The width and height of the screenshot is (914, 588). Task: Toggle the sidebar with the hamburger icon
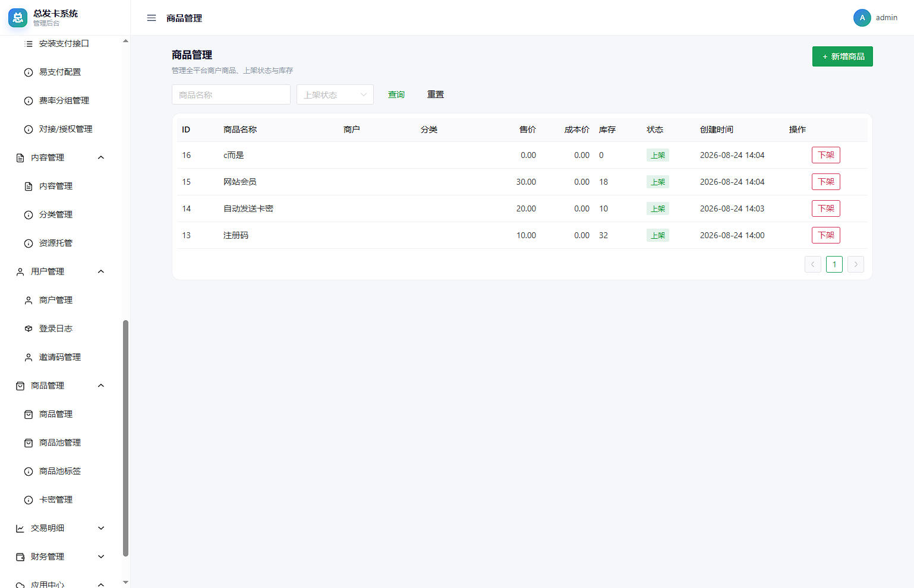click(x=152, y=18)
